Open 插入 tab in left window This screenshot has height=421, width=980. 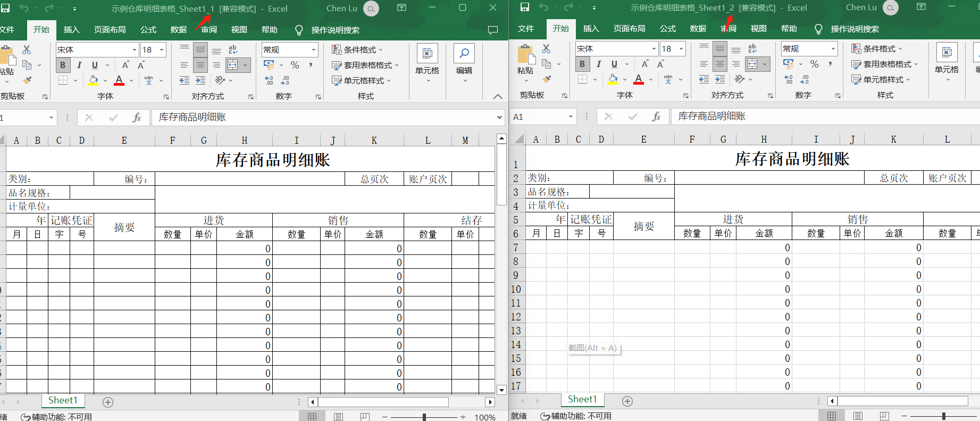tap(71, 30)
